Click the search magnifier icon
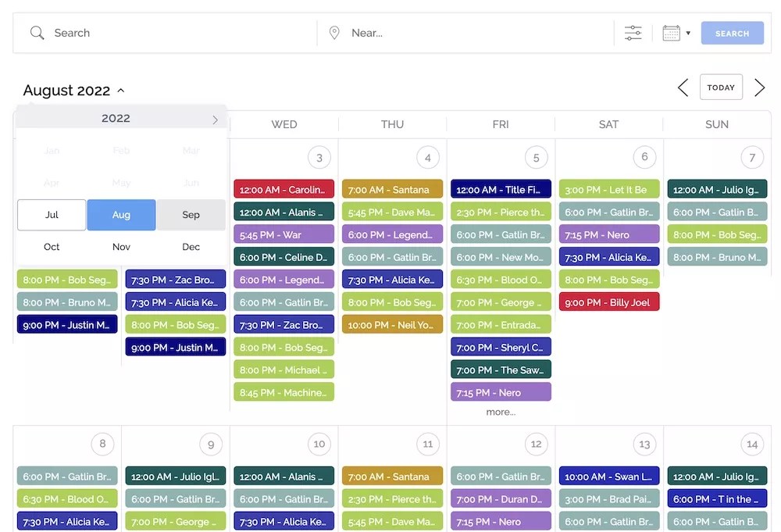The height and width of the screenshot is (532, 781). point(37,33)
